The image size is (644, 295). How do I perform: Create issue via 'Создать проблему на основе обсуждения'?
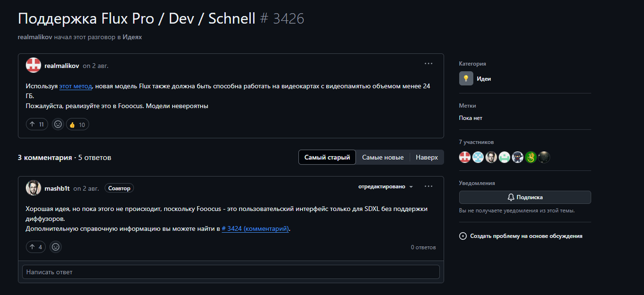pos(521,236)
